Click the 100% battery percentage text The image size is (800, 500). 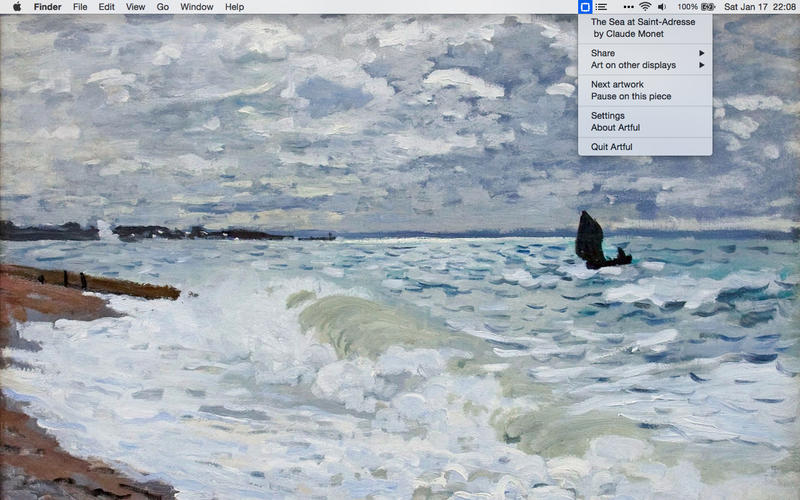click(687, 7)
